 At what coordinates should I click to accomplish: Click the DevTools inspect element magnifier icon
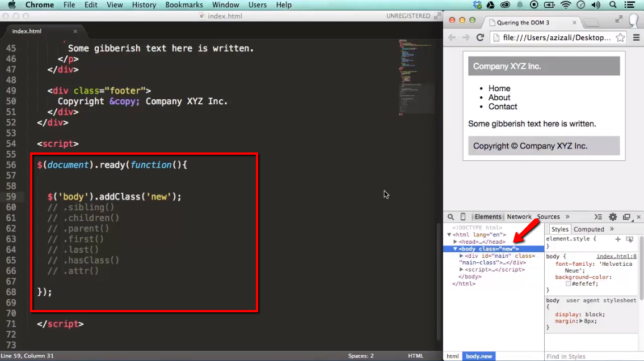click(x=451, y=217)
